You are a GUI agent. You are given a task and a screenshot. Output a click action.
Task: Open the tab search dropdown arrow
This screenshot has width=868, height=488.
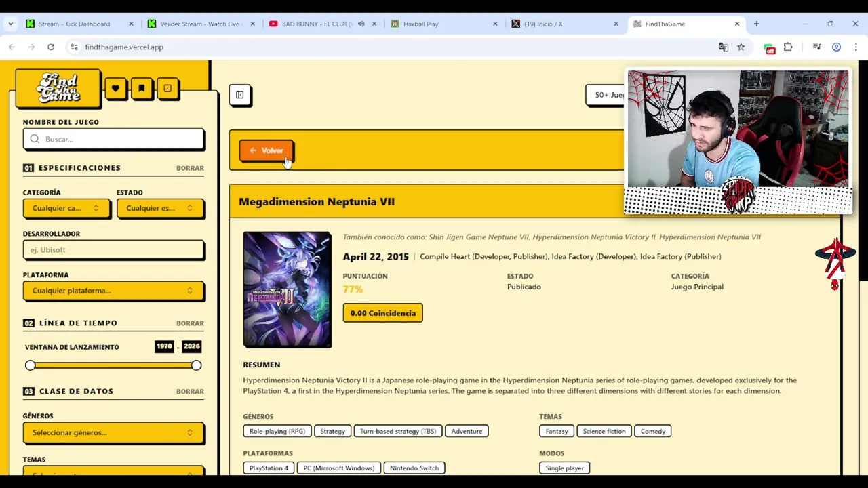coord(10,24)
